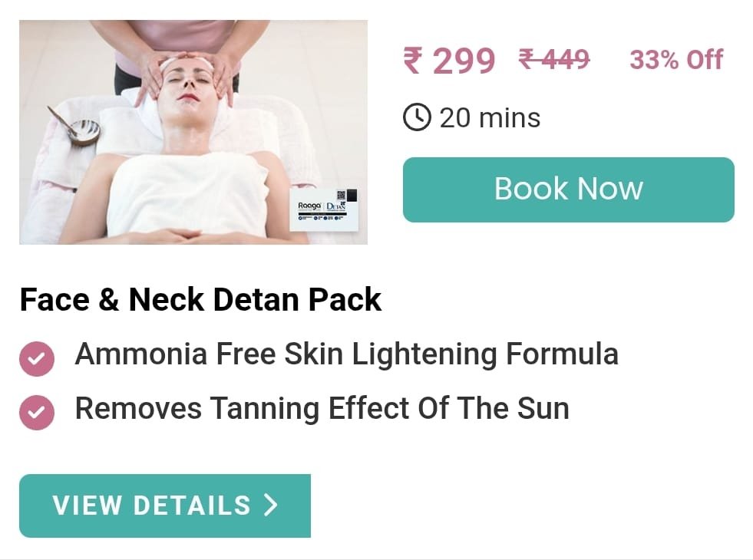The image size is (753, 560).
Task: Click Removes Tanning Effect Of The Sun text
Action: (322, 408)
